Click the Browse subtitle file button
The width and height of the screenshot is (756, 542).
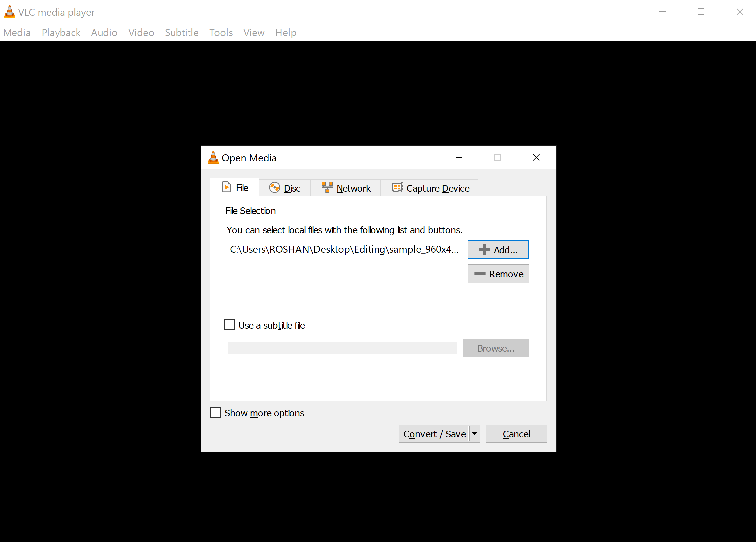click(x=496, y=348)
